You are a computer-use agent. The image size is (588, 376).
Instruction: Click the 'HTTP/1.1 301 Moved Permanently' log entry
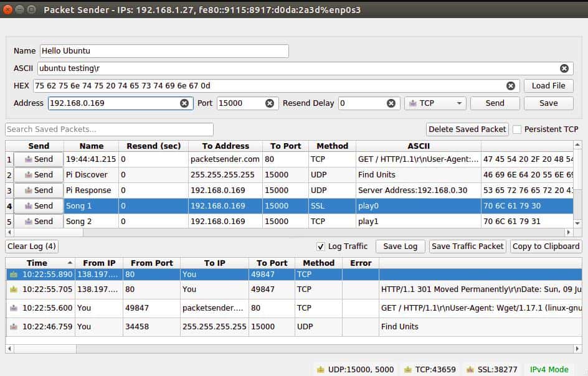pyautogui.click(x=481, y=289)
